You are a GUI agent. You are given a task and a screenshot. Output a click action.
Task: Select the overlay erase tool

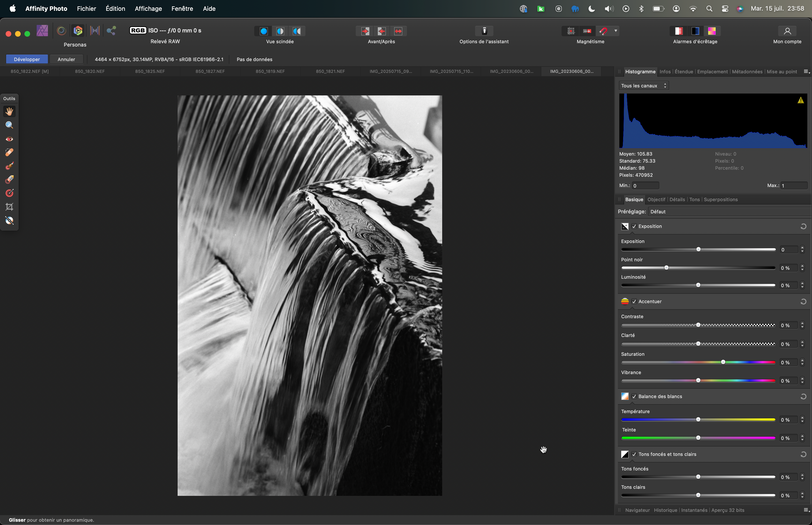click(9, 179)
